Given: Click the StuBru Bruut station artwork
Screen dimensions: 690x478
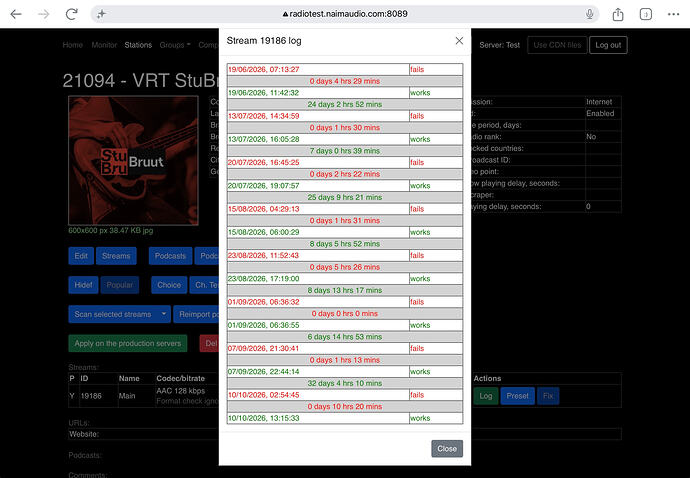Looking at the screenshot, I should point(133,161).
